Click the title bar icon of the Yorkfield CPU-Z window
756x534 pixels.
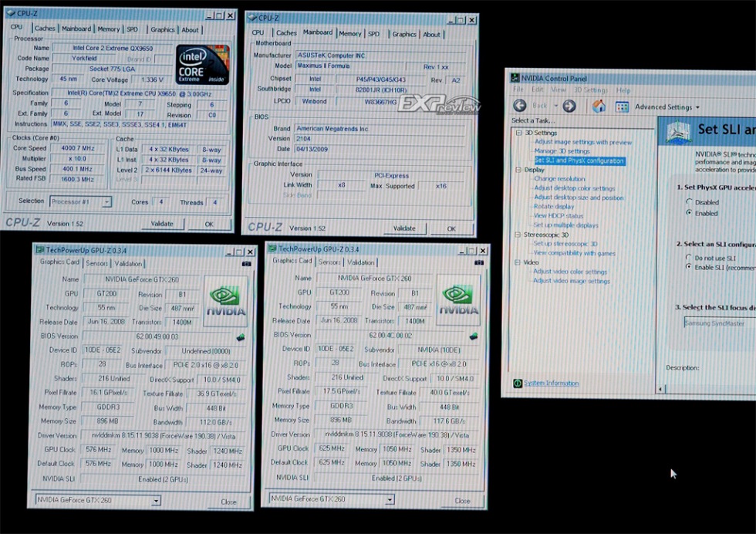click(x=11, y=13)
